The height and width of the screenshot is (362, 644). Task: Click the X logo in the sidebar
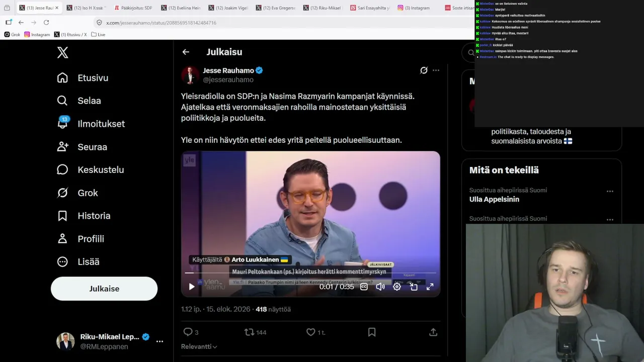tap(62, 52)
